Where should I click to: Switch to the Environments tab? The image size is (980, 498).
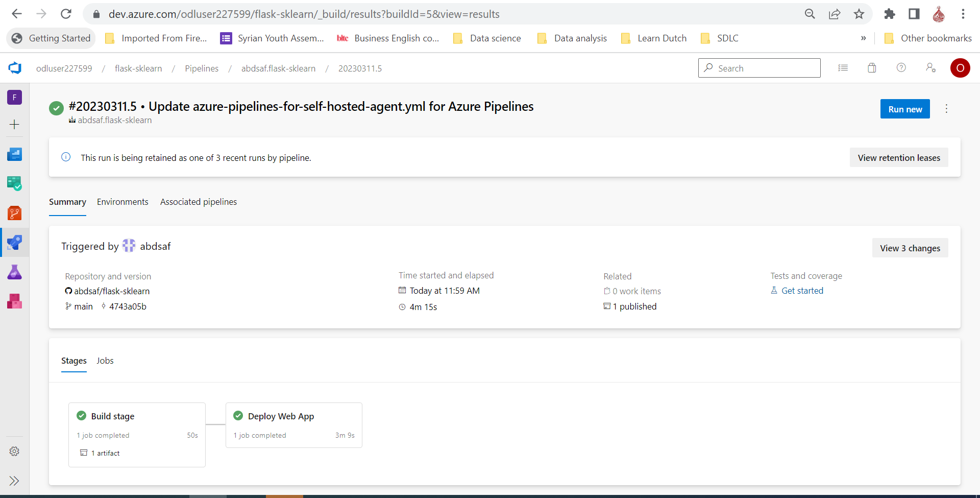point(122,202)
